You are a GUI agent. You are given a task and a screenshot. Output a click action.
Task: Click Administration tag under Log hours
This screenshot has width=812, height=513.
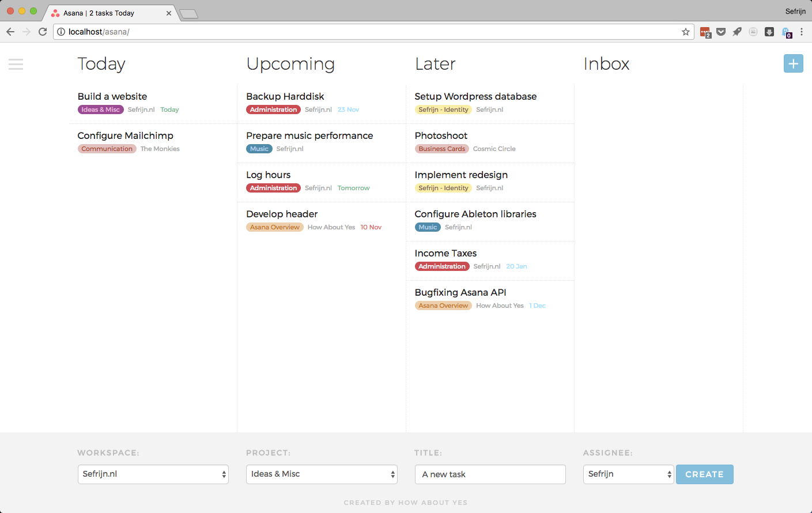click(x=273, y=188)
